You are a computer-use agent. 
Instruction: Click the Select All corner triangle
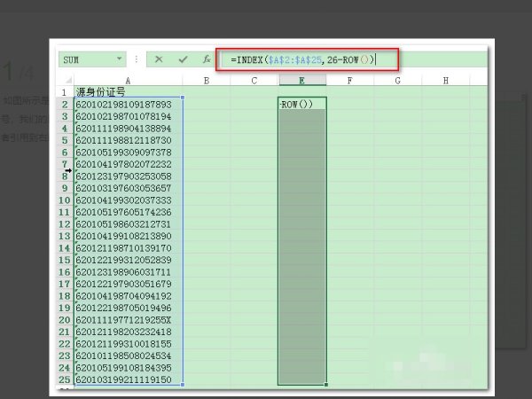pyautogui.click(x=68, y=80)
